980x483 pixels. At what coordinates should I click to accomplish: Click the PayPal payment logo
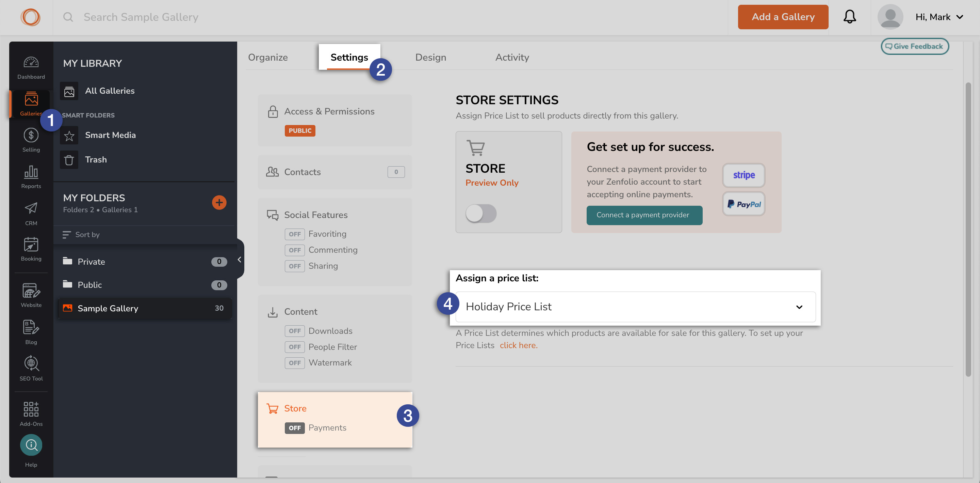pyautogui.click(x=744, y=204)
